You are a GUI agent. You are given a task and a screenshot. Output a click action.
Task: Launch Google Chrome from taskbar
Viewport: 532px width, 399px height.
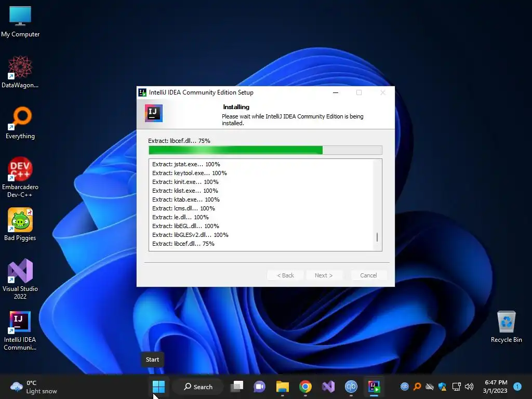click(305, 387)
